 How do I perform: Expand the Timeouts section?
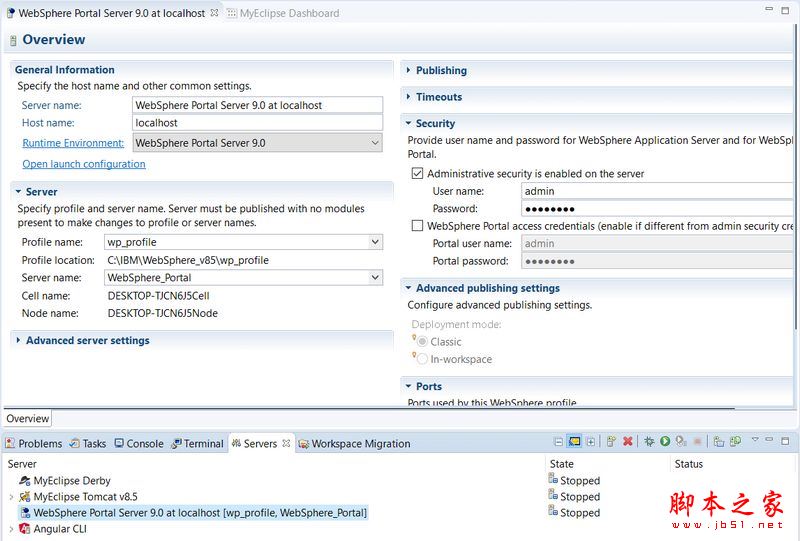pos(408,96)
